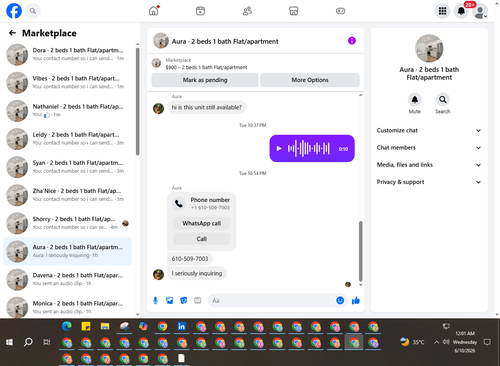Open Vibes conversation
Screen dimensions: 500x366
coord(68,82)
